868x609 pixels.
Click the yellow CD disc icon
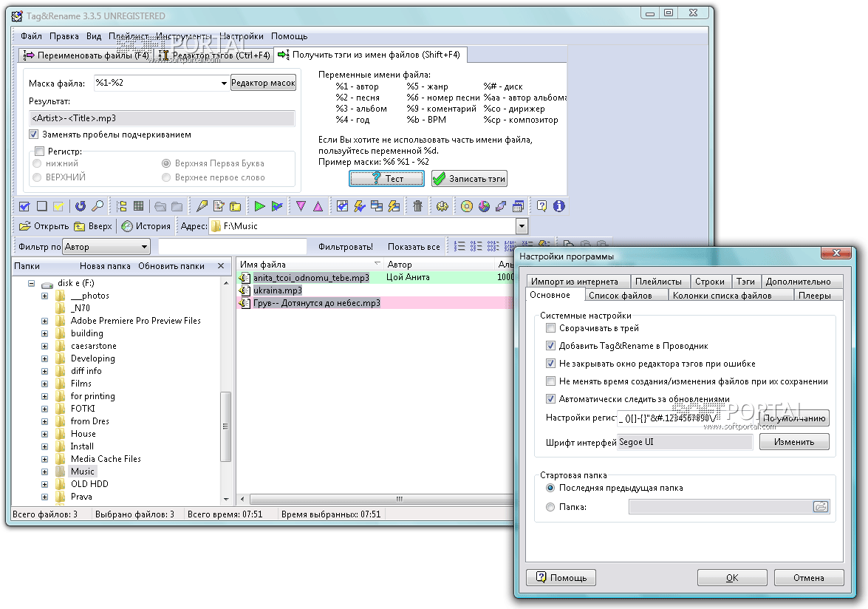466,206
